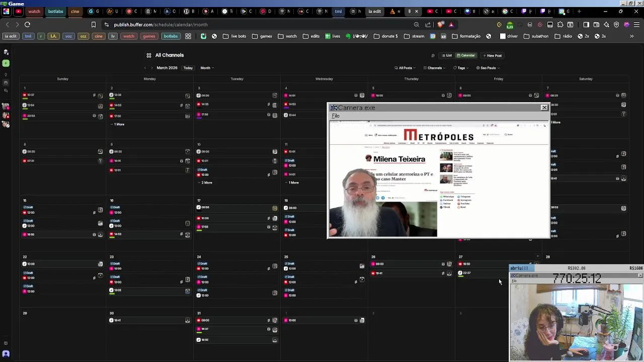Open the 'games' red bookmark chip
This screenshot has width=644, height=362.
coord(149,36)
